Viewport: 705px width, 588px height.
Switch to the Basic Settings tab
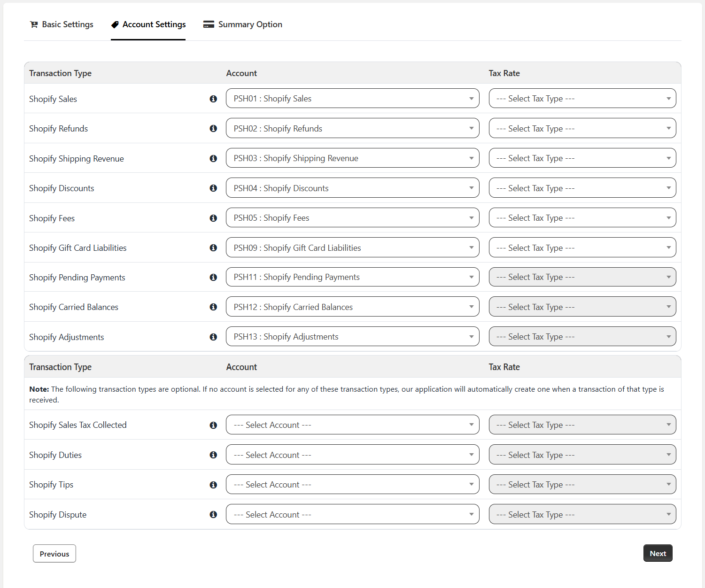(x=62, y=24)
